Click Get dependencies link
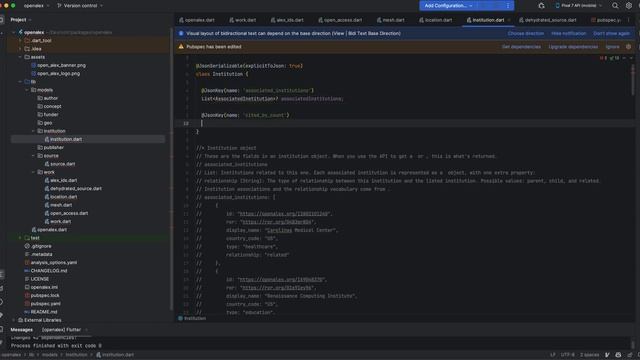 (521, 47)
